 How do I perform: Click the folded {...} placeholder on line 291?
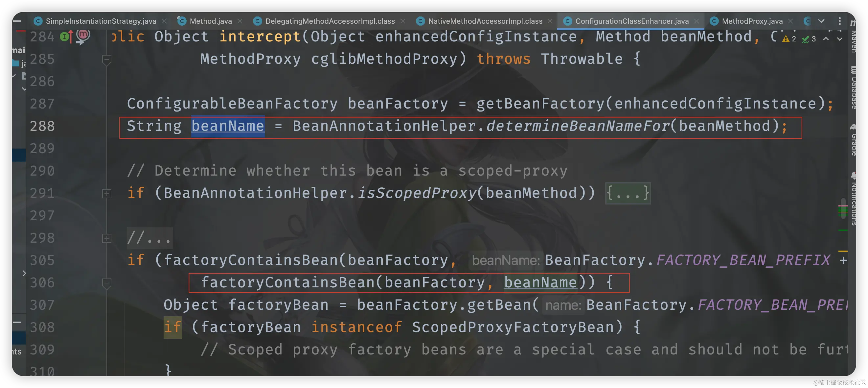628,193
